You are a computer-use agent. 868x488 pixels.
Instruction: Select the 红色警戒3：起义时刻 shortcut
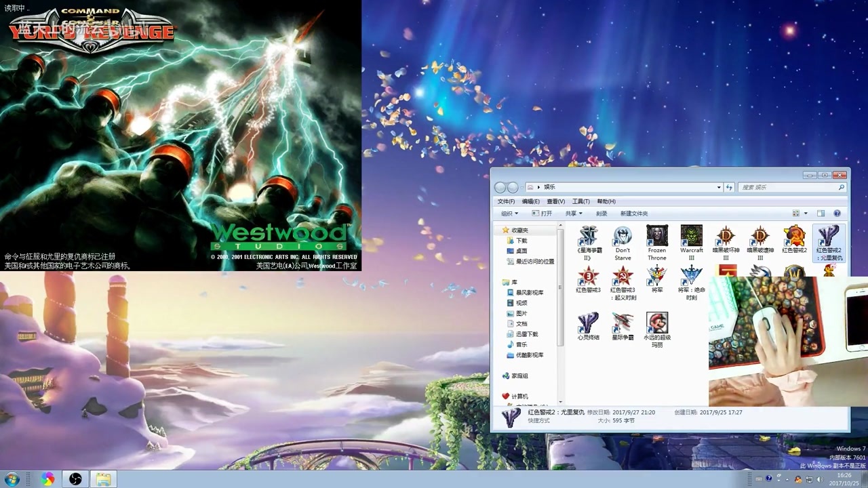pyautogui.click(x=623, y=283)
